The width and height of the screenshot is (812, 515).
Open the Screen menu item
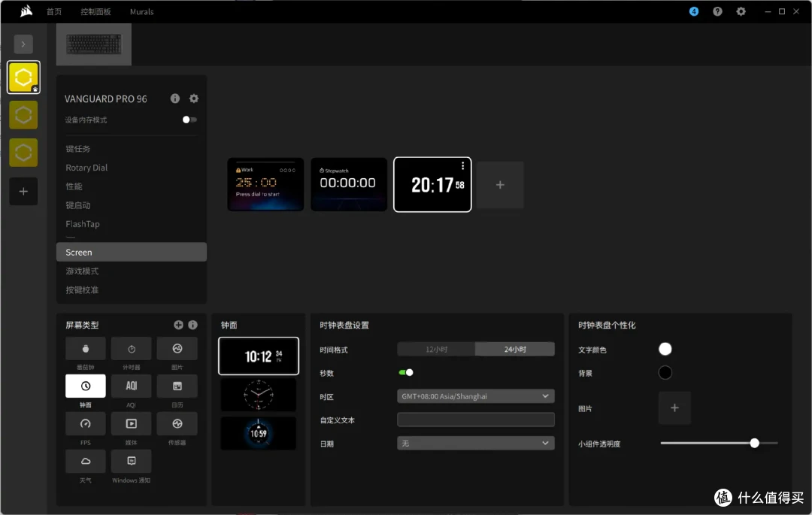coord(131,252)
